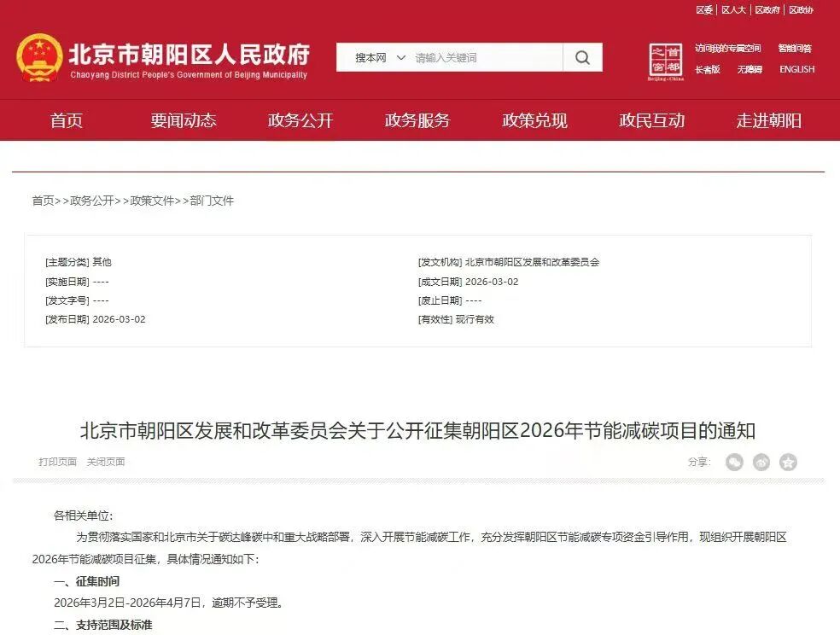Click 关闭页面 close page button
The image size is (840, 635).
point(106,462)
